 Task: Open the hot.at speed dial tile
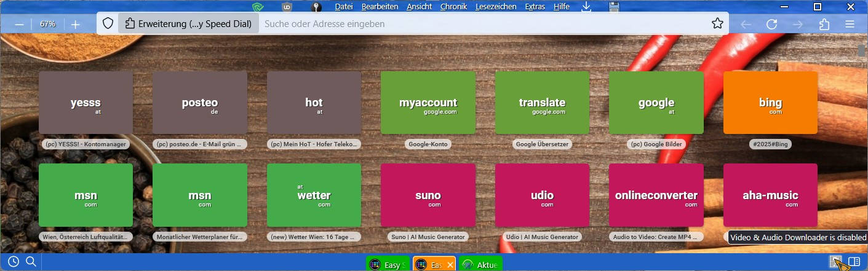[x=314, y=103]
